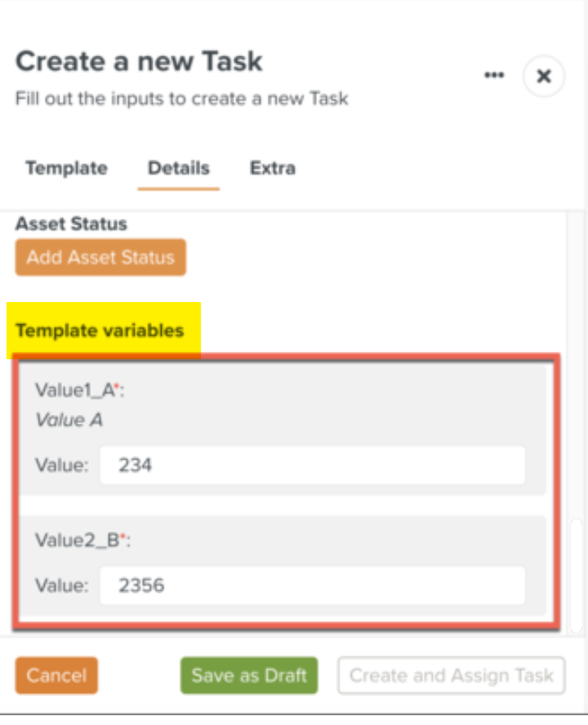Click the Value: label beside 2356
The height and width of the screenshot is (725, 588).
tap(61, 586)
